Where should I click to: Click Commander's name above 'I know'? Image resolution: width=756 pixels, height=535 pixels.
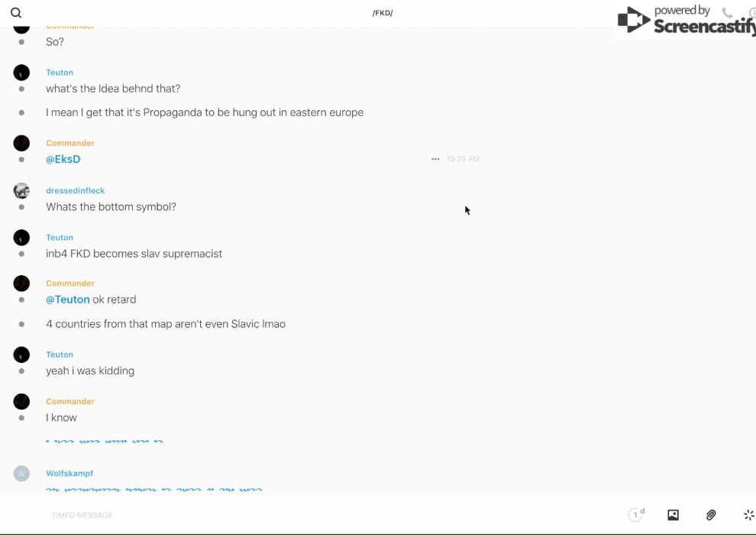tap(70, 401)
